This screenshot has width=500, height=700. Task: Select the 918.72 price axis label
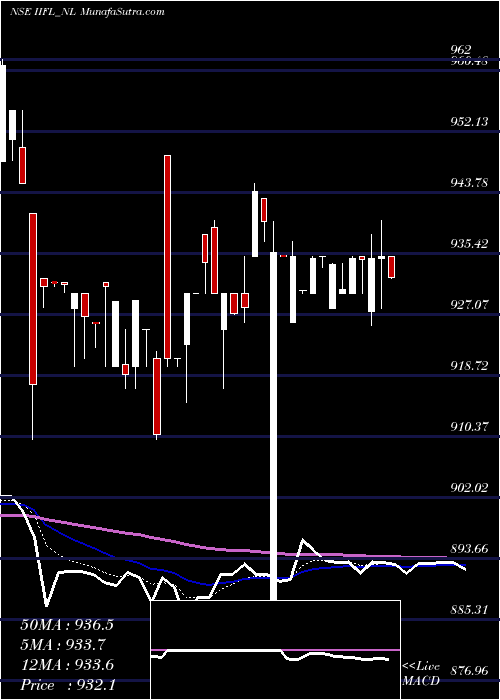coord(471,366)
